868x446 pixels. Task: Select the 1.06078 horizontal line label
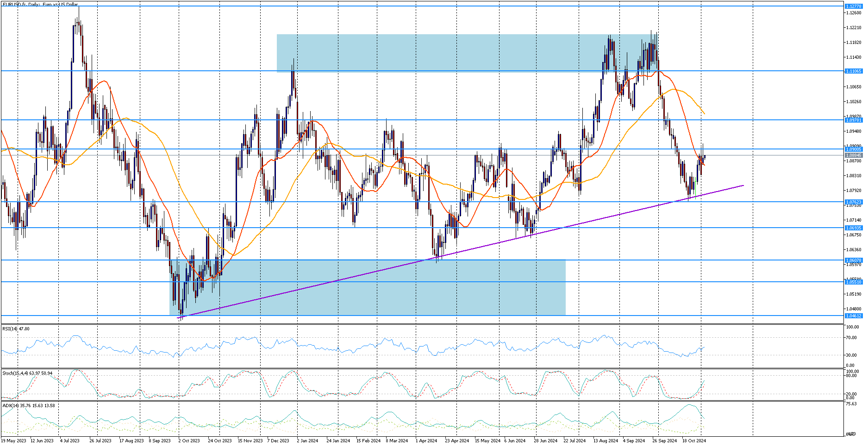click(x=853, y=260)
